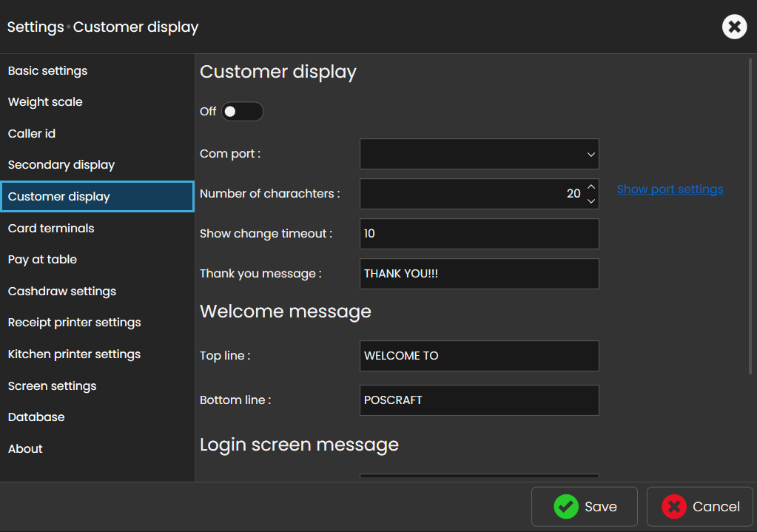
Task: Switch to Kitchen printer settings
Action: coord(74,354)
